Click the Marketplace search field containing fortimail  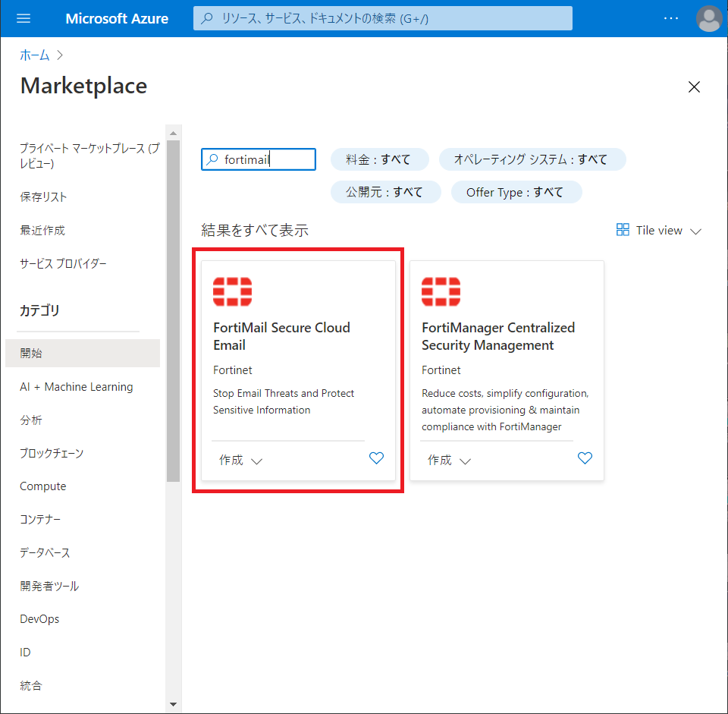click(x=259, y=159)
